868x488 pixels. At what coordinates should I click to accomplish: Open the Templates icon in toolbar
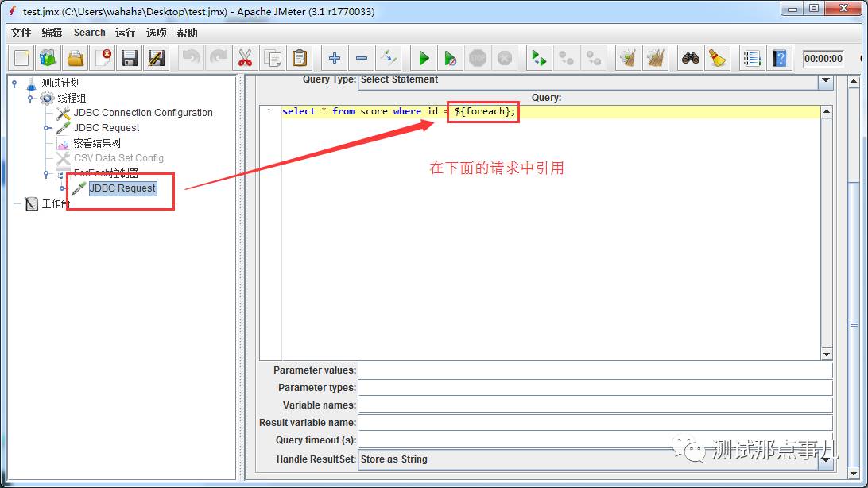[48, 57]
